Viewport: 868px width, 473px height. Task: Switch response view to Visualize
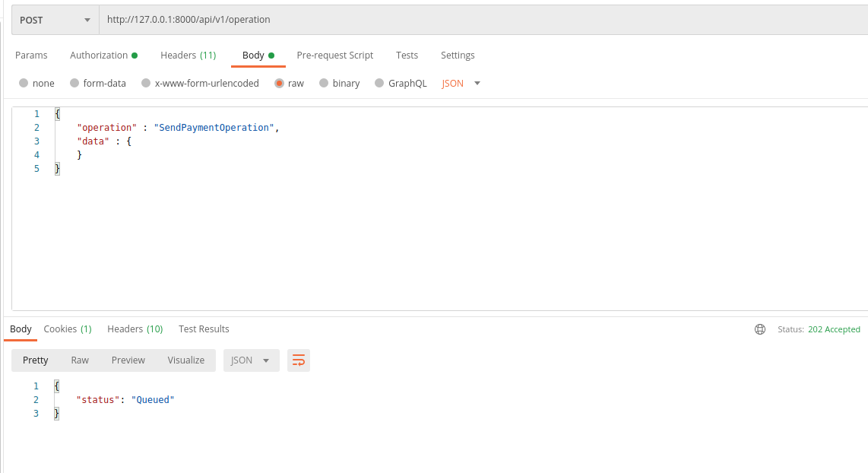click(186, 360)
